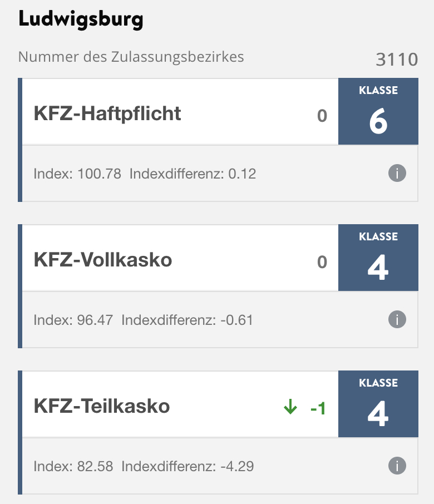Screen dimensions: 434x504
Task: Click the Index: 100.78 text
Action: coord(77,174)
